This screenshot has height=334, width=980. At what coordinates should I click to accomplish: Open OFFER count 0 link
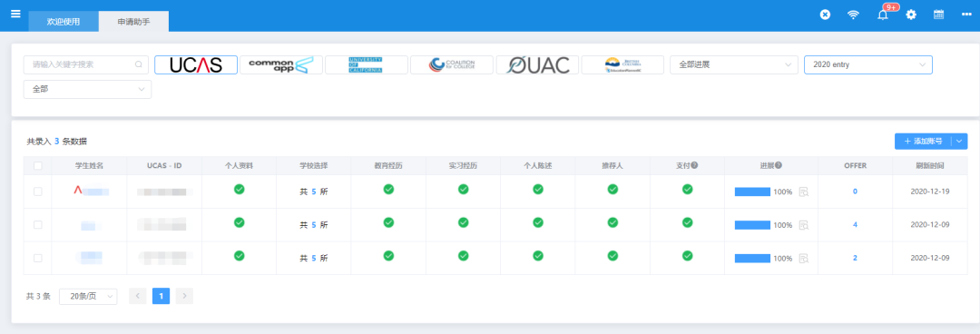pos(855,192)
